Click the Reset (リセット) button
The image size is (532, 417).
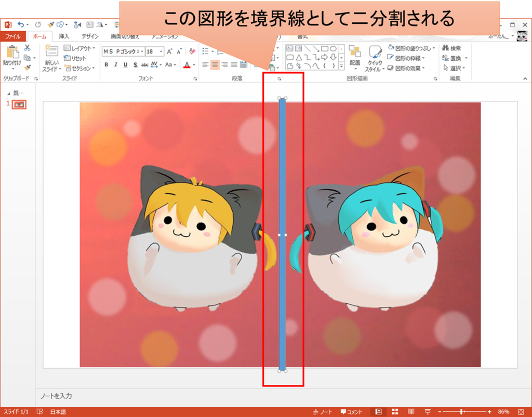click(75, 58)
